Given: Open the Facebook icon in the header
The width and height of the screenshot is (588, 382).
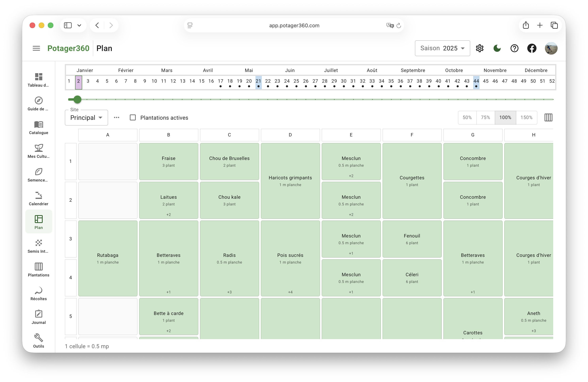Looking at the screenshot, I should click(x=532, y=48).
